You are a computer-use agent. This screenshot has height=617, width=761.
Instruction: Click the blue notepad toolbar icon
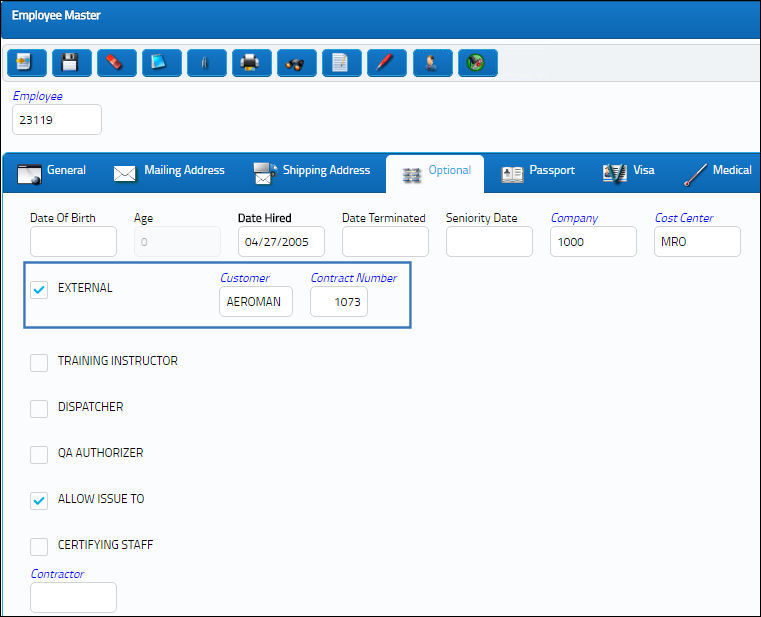[x=162, y=63]
